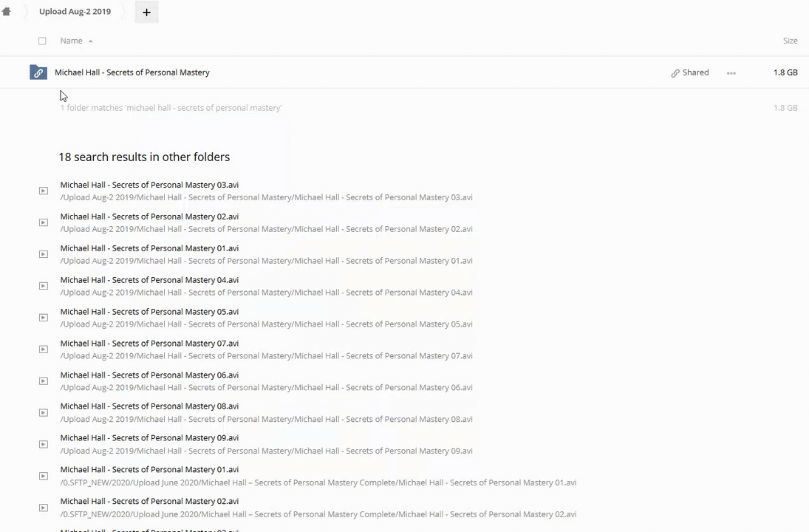Open Secrets of Personal Mastery 06.avi
Image resolution: width=809 pixels, height=532 pixels.
(x=149, y=375)
